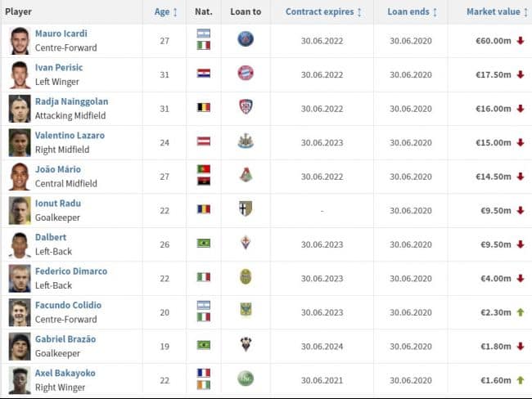Open the Cagliari club crest icon
Image resolution: width=532 pixels, height=399 pixels.
pyautogui.click(x=246, y=107)
